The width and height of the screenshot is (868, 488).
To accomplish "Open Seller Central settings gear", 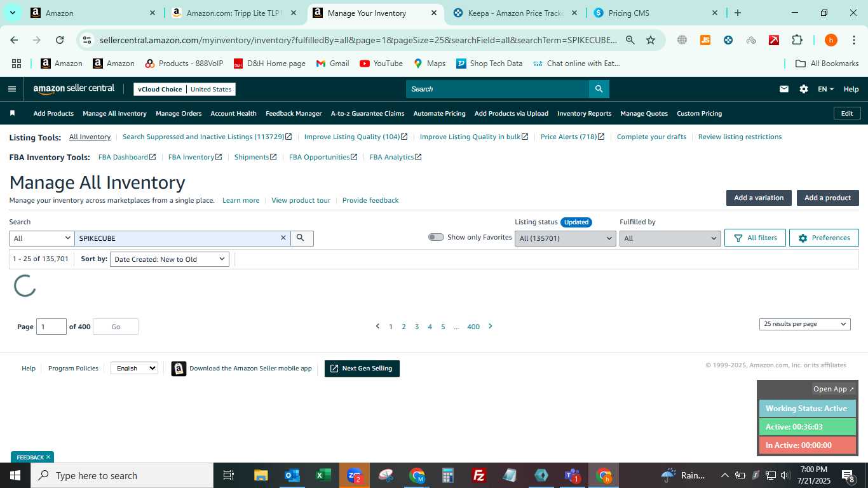I will (x=804, y=89).
